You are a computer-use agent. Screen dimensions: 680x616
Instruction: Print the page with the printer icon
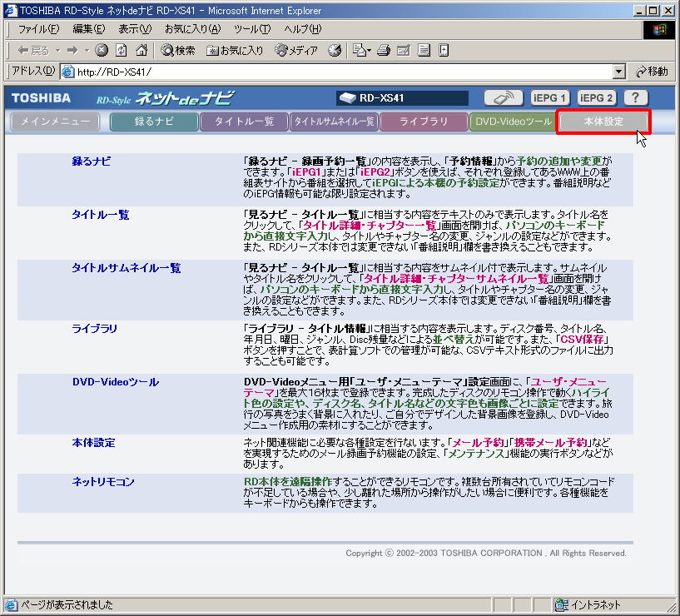pyautogui.click(x=384, y=51)
